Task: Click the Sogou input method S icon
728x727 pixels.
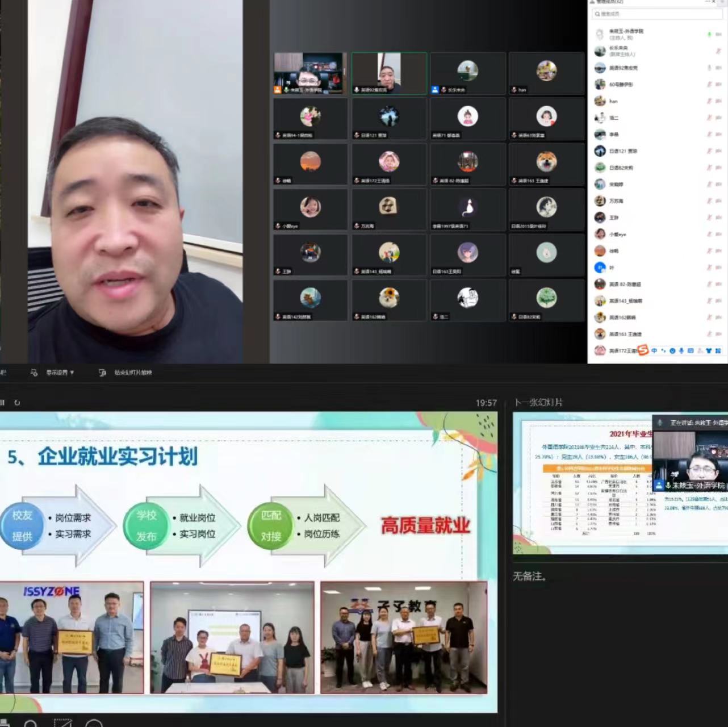Action: tap(643, 350)
